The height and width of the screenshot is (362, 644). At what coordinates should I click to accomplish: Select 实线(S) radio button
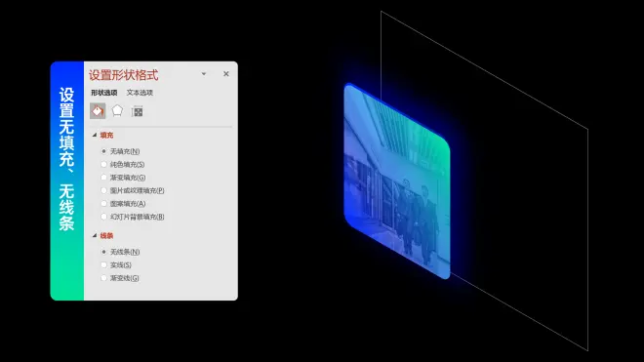click(103, 265)
